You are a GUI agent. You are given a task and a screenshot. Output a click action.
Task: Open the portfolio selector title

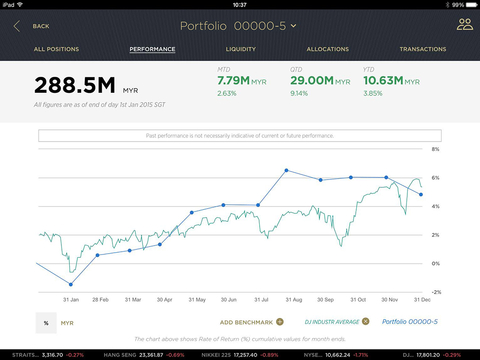233,26
